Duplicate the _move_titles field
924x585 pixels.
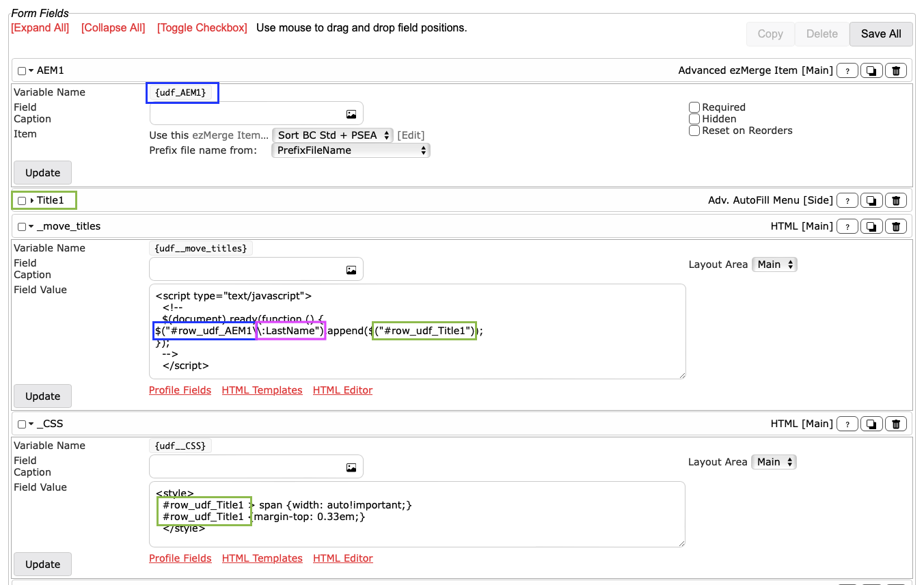[871, 226]
